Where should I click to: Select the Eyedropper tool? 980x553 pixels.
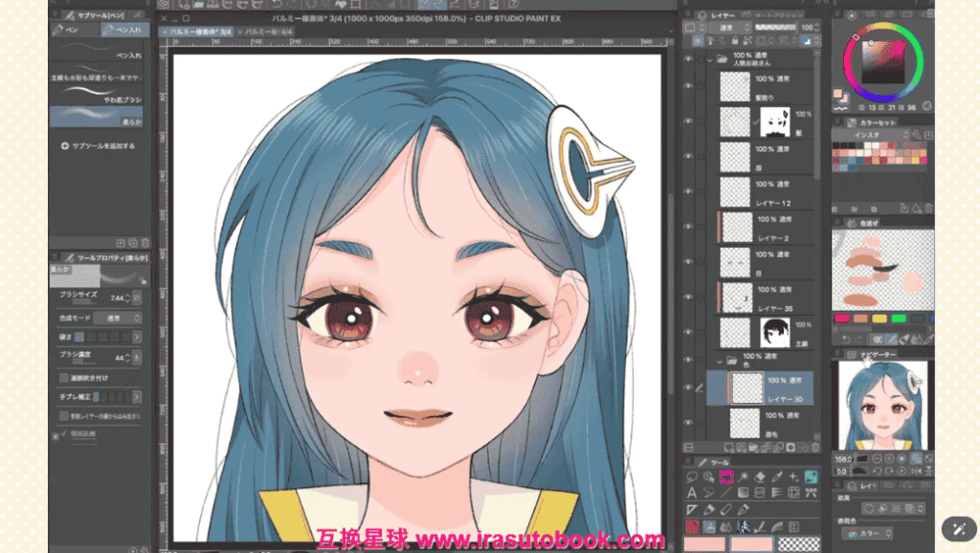775,476
